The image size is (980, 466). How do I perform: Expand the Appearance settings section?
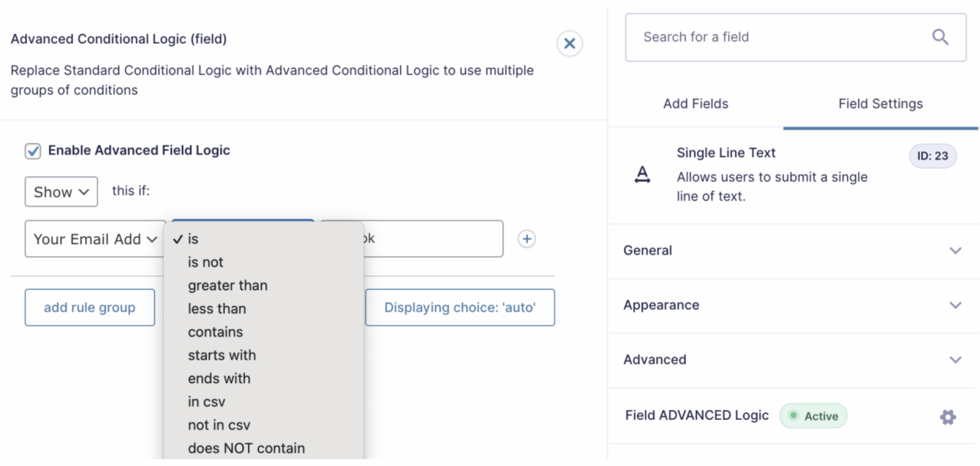[x=791, y=305]
